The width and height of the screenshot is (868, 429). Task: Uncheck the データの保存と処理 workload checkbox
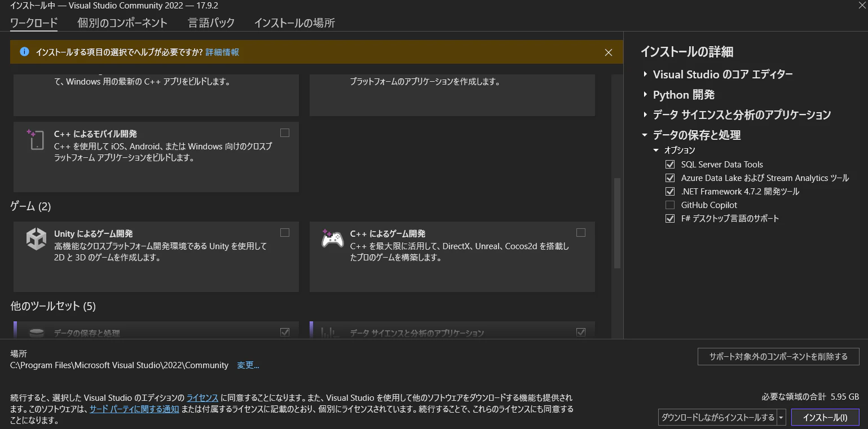285,333
